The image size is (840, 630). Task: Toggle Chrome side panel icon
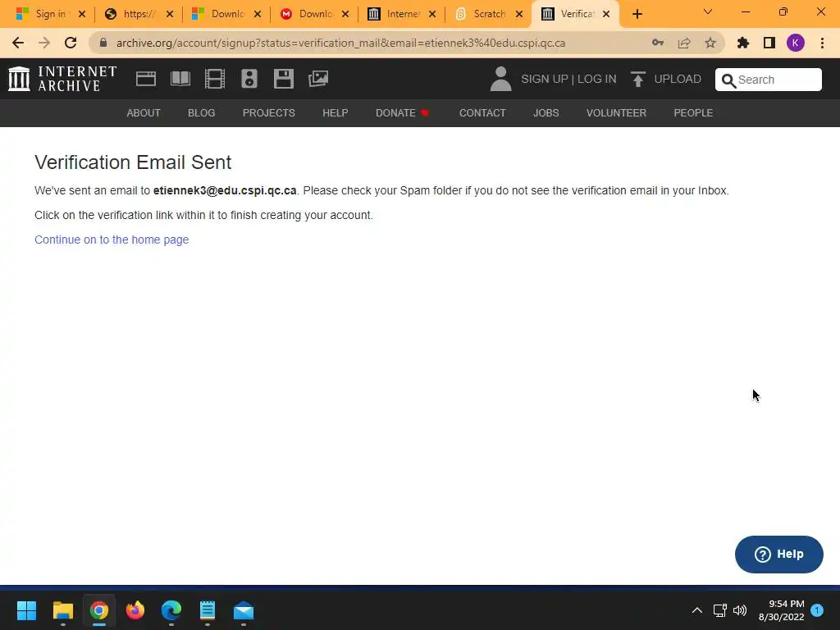[769, 43]
